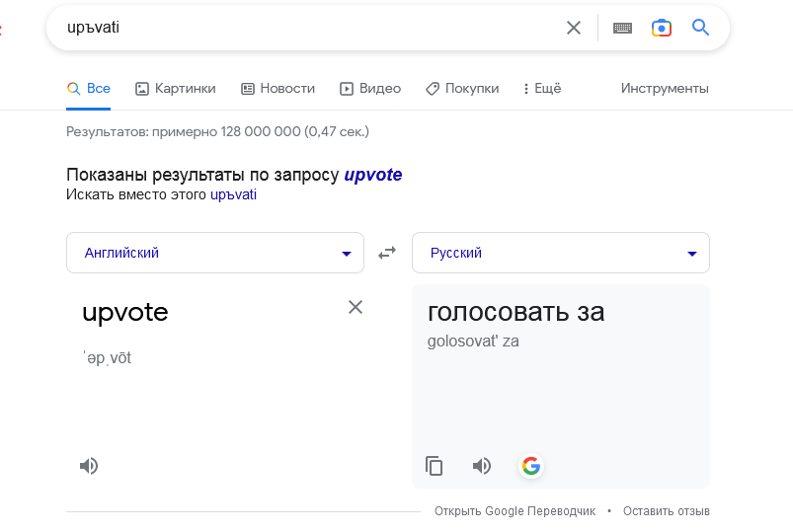Search by image with the camera icon

point(662,28)
